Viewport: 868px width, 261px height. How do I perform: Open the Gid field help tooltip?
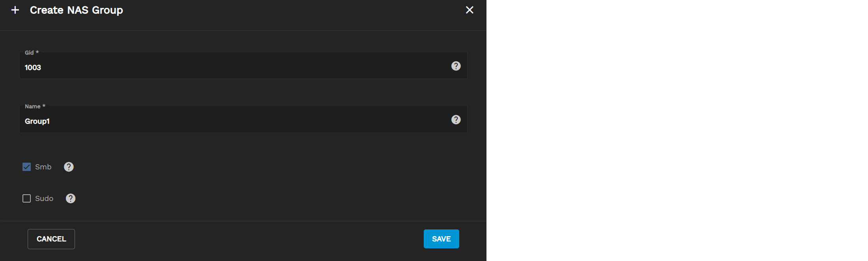[456, 66]
